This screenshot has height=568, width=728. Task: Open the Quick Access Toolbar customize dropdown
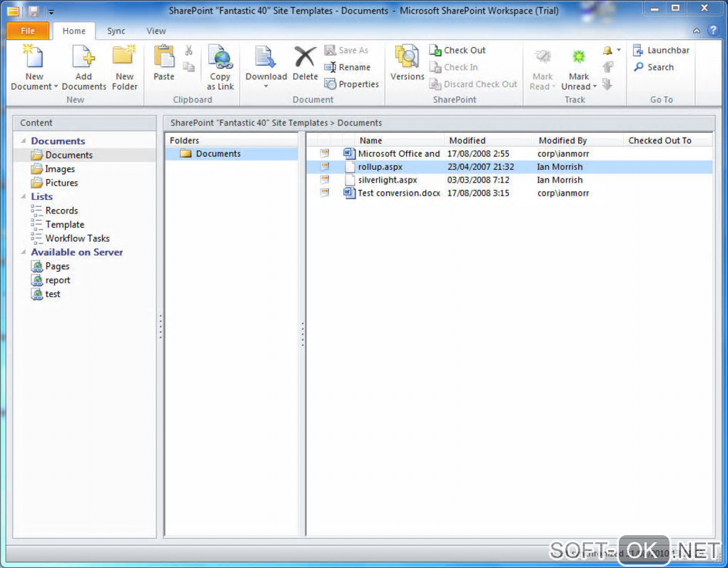pyautogui.click(x=51, y=12)
